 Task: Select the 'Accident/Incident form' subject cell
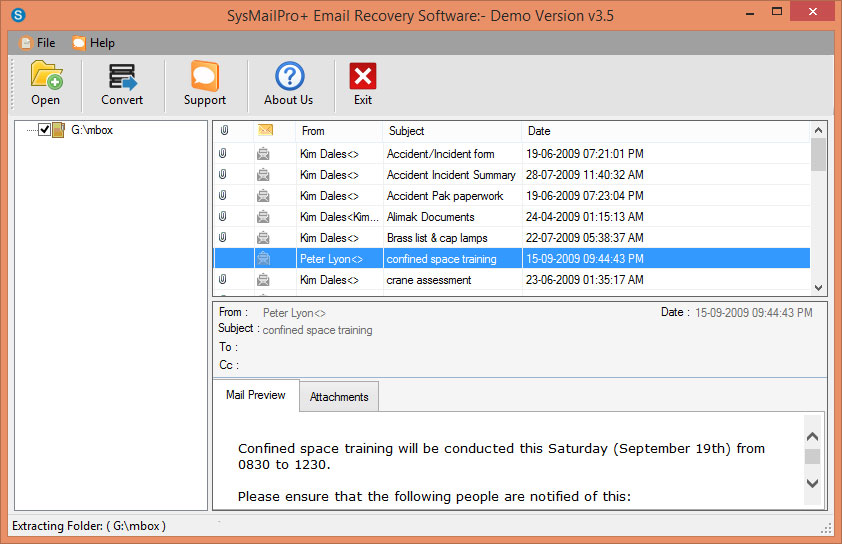click(452, 154)
